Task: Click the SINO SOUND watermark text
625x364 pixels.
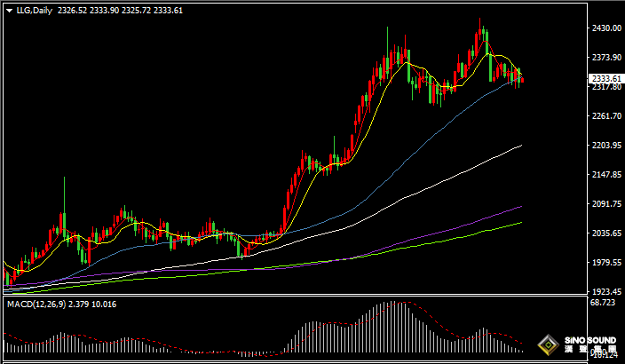Action: (x=590, y=341)
